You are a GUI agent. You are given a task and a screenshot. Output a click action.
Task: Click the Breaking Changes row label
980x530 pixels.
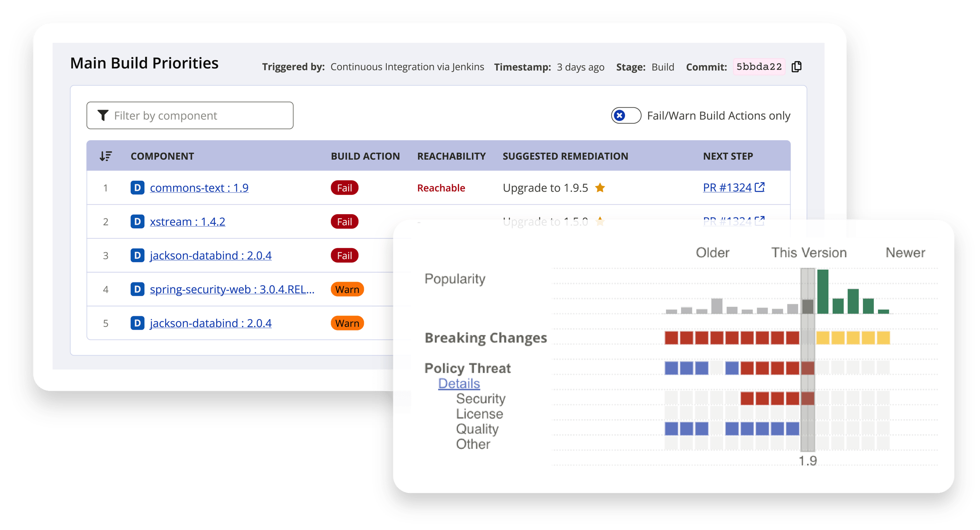(x=485, y=338)
